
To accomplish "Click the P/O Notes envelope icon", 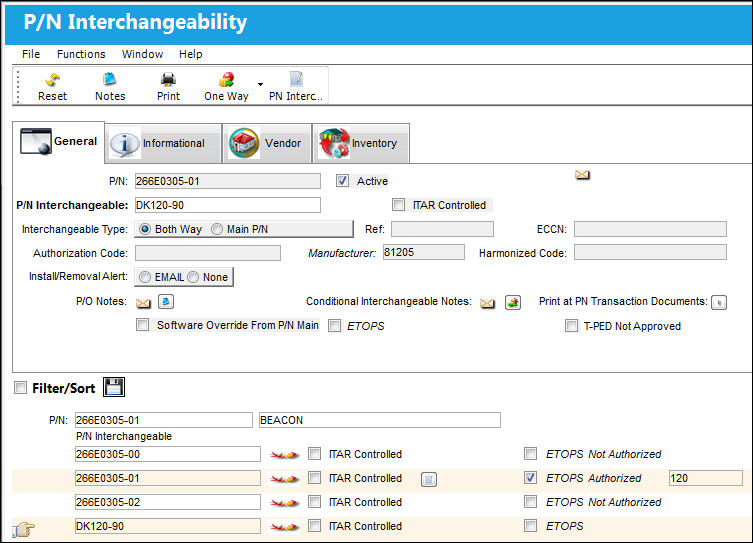I will tap(143, 303).
